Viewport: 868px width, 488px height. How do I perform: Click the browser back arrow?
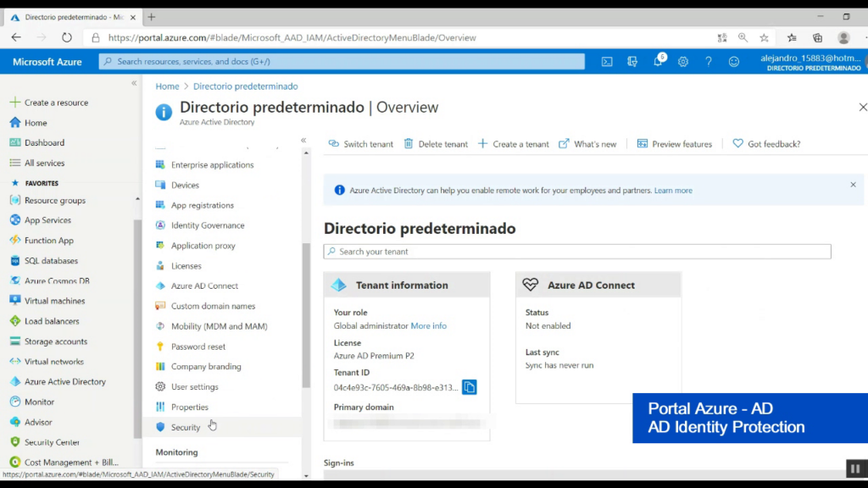pyautogui.click(x=16, y=37)
